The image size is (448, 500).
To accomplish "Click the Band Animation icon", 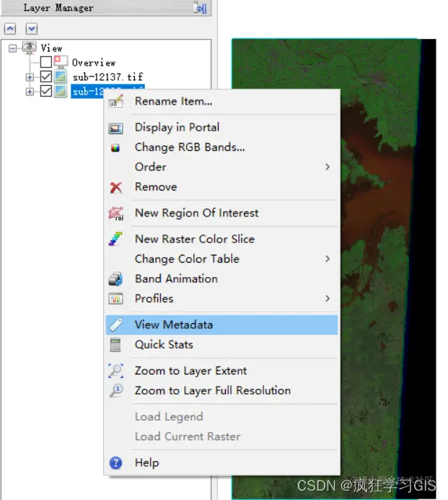I will [x=115, y=279].
